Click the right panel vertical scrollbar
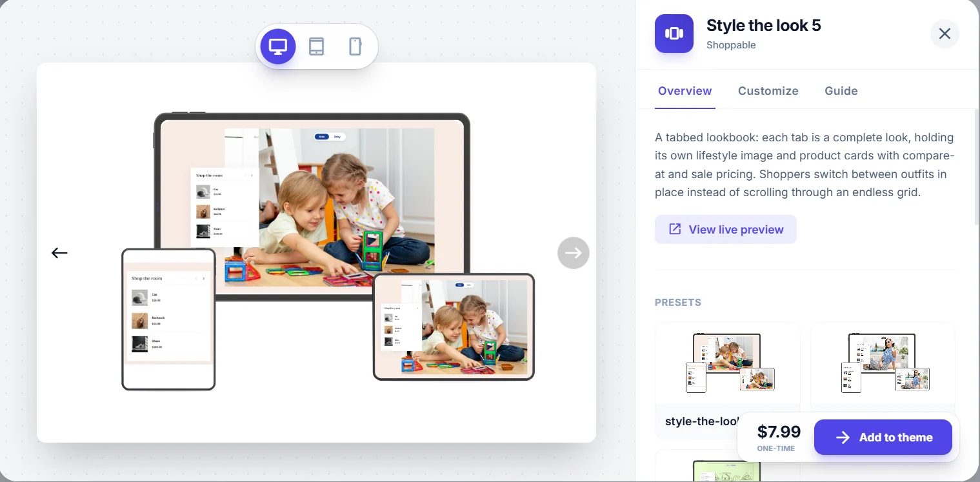 point(977,168)
